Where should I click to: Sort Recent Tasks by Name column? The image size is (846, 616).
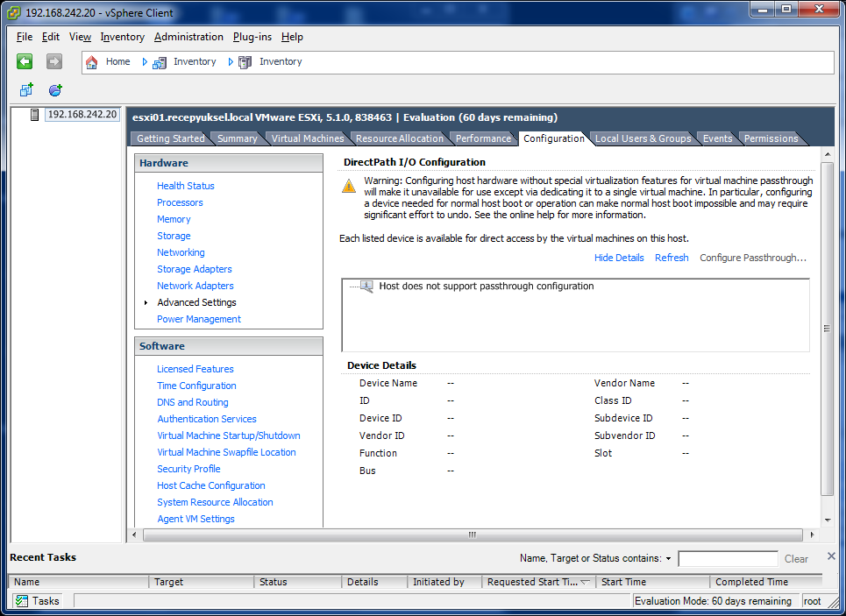pos(79,582)
